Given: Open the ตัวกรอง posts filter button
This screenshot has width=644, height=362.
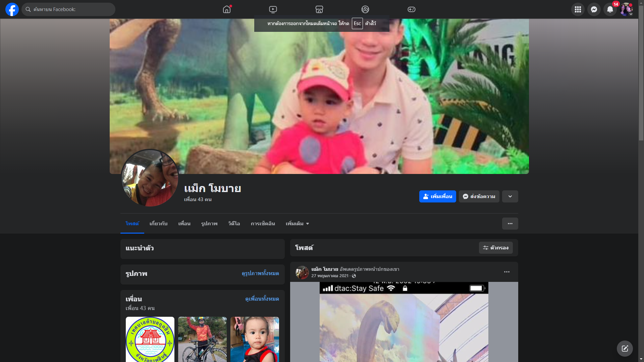Looking at the screenshot, I should (495, 248).
